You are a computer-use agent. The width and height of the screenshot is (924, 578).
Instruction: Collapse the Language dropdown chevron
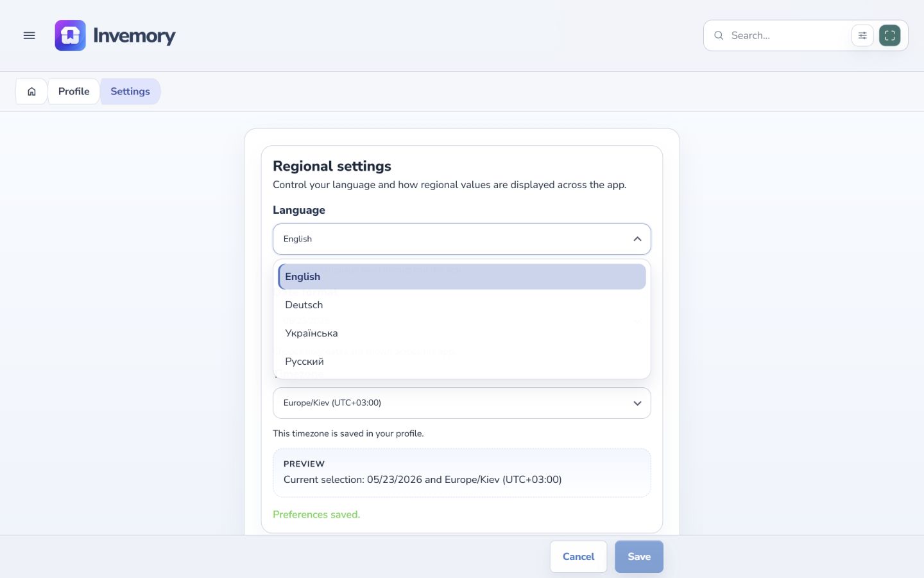637,239
